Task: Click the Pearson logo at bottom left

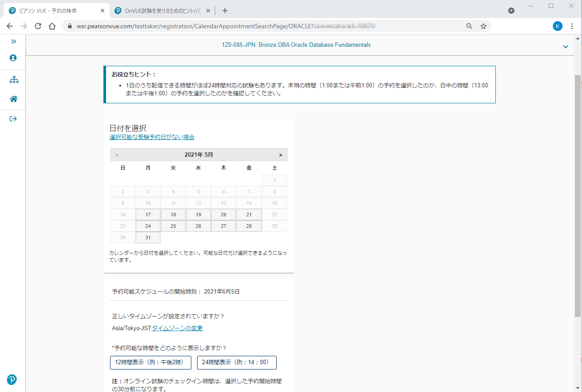Action: (x=12, y=379)
